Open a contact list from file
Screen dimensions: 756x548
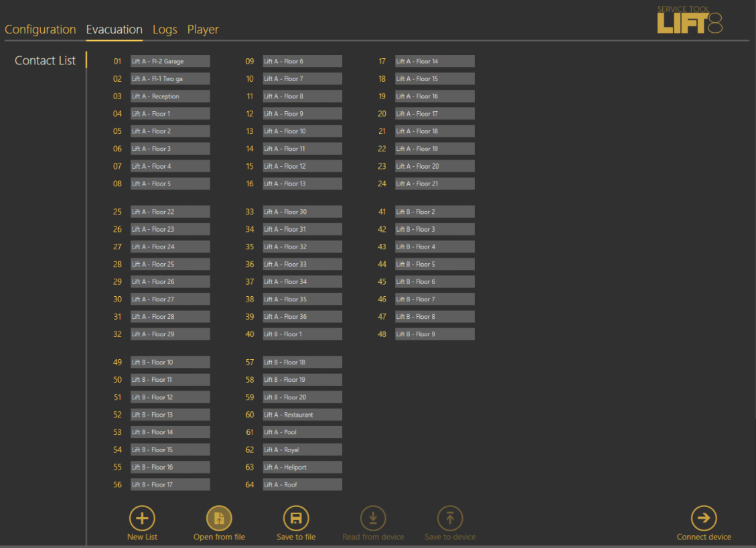point(219,518)
